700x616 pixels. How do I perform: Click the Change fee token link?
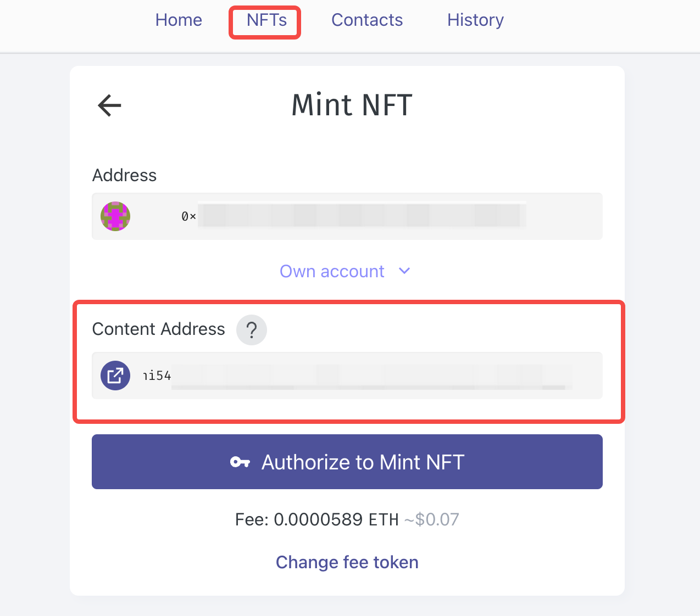click(347, 562)
